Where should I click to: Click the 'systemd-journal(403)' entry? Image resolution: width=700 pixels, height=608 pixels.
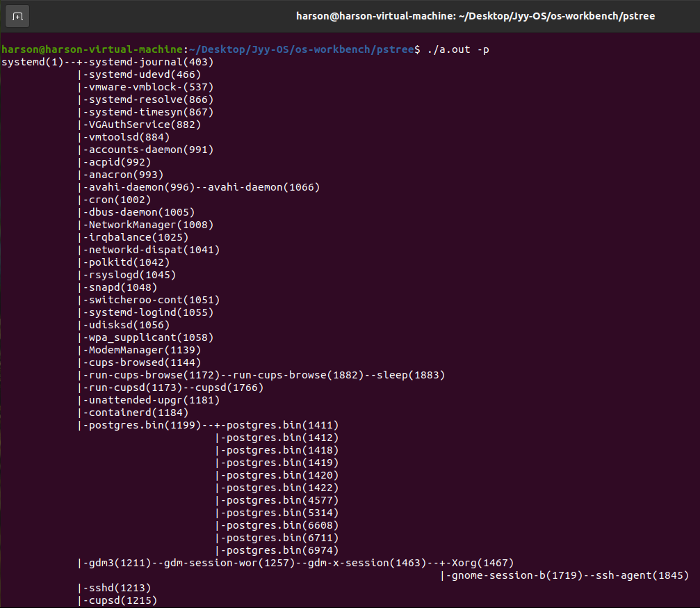pyautogui.click(x=152, y=62)
